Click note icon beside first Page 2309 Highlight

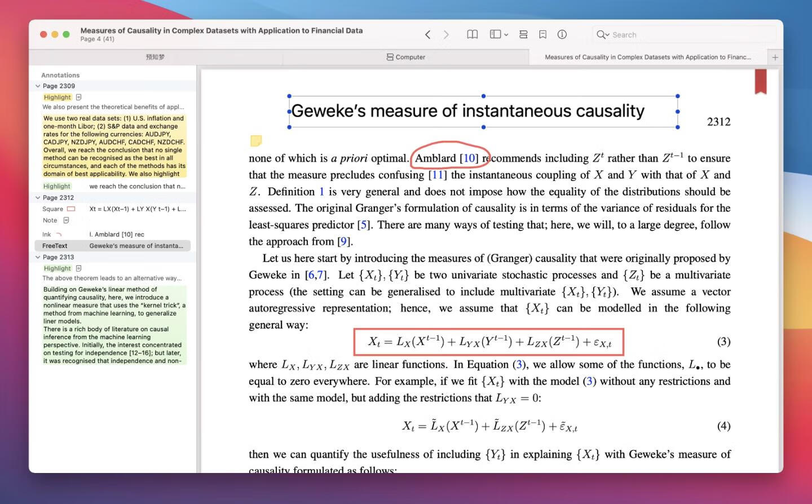tap(78, 97)
